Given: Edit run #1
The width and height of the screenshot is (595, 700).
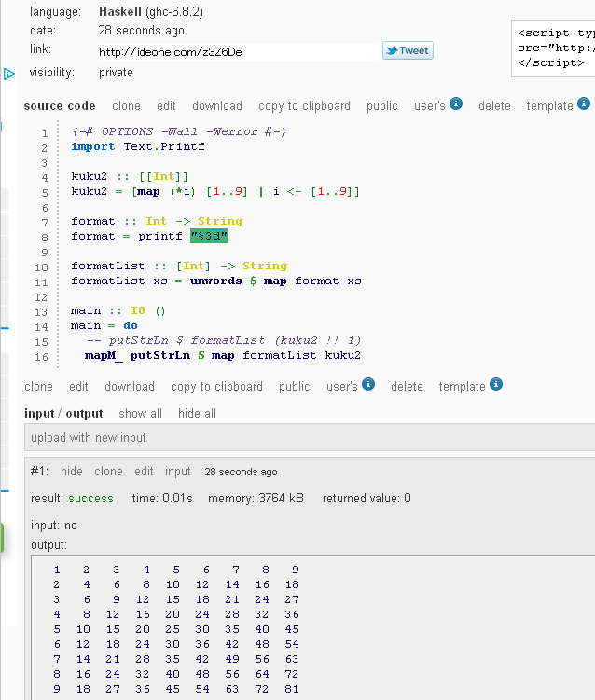Looking at the screenshot, I should coord(144,472).
